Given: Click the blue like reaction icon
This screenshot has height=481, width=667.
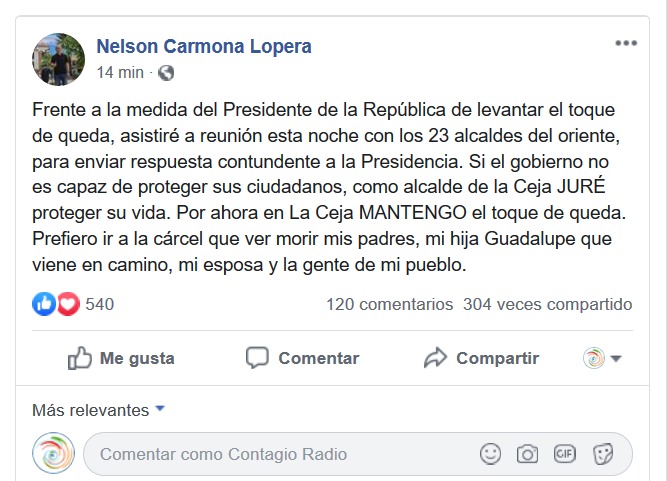Looking at the screenshot, I should coord(45,304).
